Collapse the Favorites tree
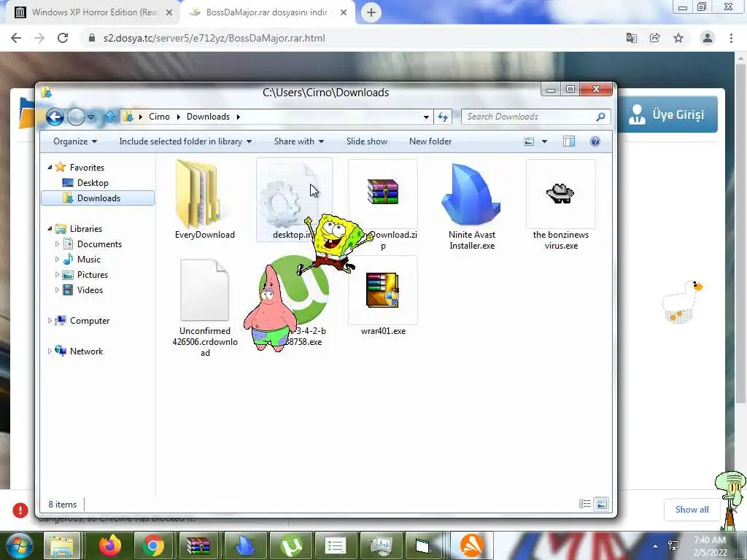This screenshot has width=747, height=560. [x=50, y=167]
